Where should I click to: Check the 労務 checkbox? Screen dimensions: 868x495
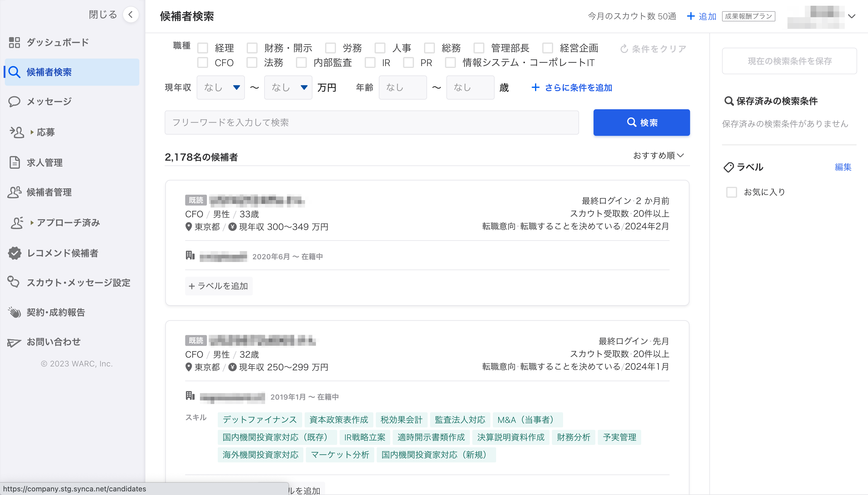pos(331,48)
